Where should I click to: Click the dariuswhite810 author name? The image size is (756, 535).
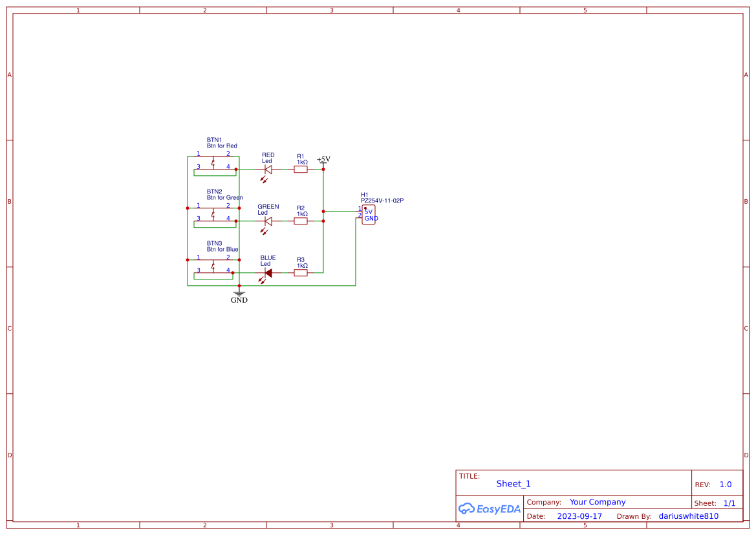click(688, 516)
